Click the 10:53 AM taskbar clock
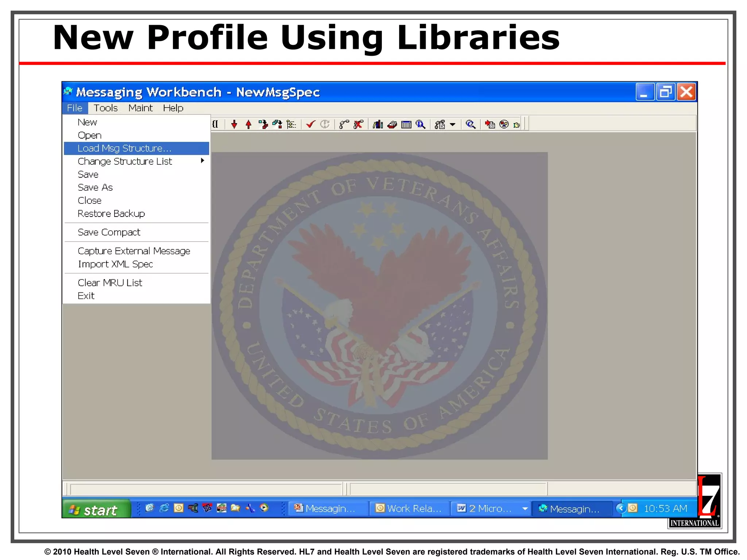The height and width of the screenshot is (560, 747). [665, 509]
